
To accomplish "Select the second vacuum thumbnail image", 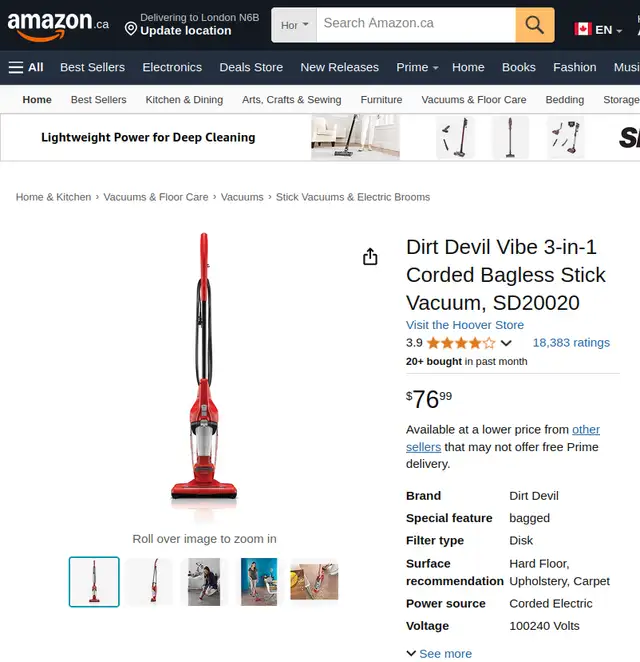I will pyautogui.click(x=150, y=581).
